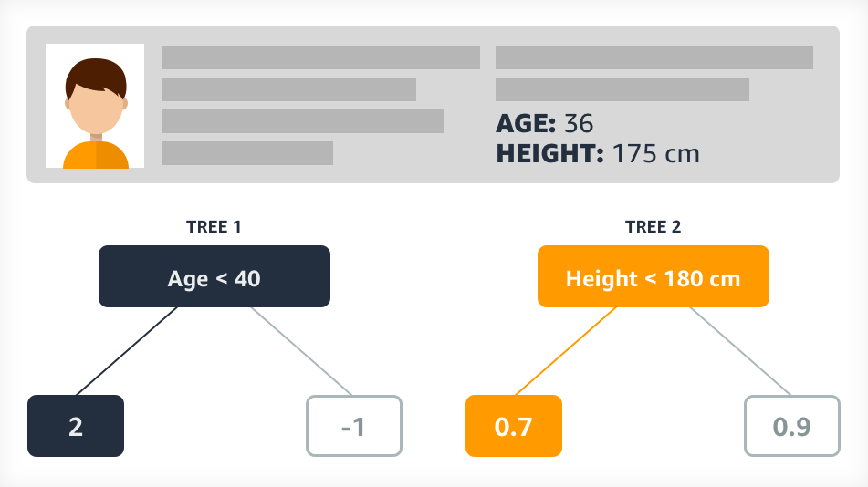
Task: Click the shortest gray bar next to avatar
Action: 247,153
